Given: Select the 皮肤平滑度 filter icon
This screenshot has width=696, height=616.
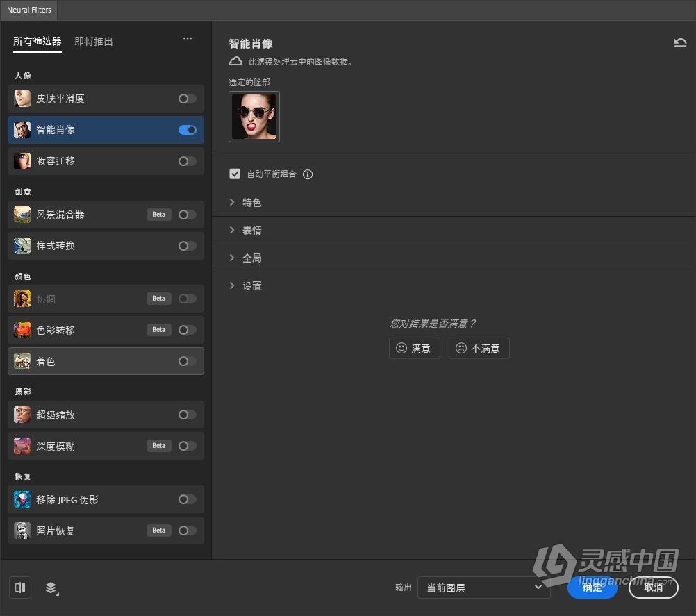Looking at the screenshot, I should tap(22, 98).
